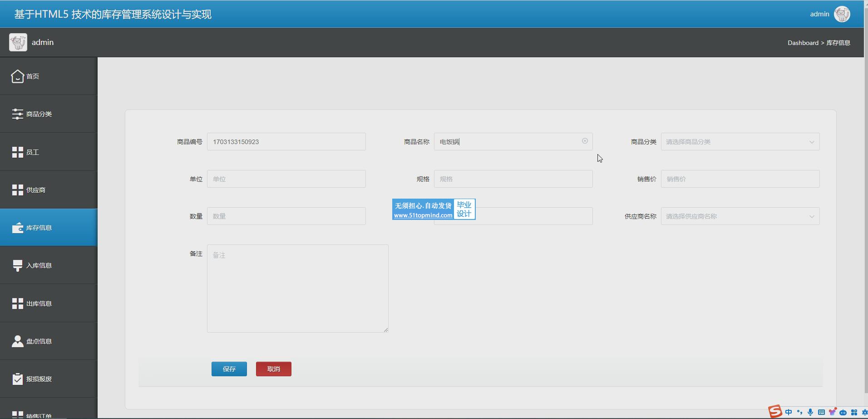The height and width of the screenshot is (419, 868).
Task: Click the 商品名称 input containing 电饭锅
Action: (x=513, y=141)
